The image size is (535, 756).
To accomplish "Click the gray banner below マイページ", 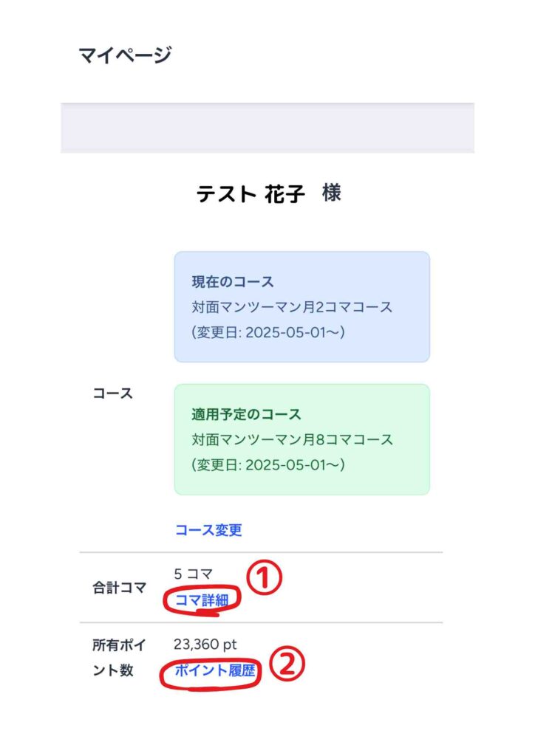I will pos(267,128).
